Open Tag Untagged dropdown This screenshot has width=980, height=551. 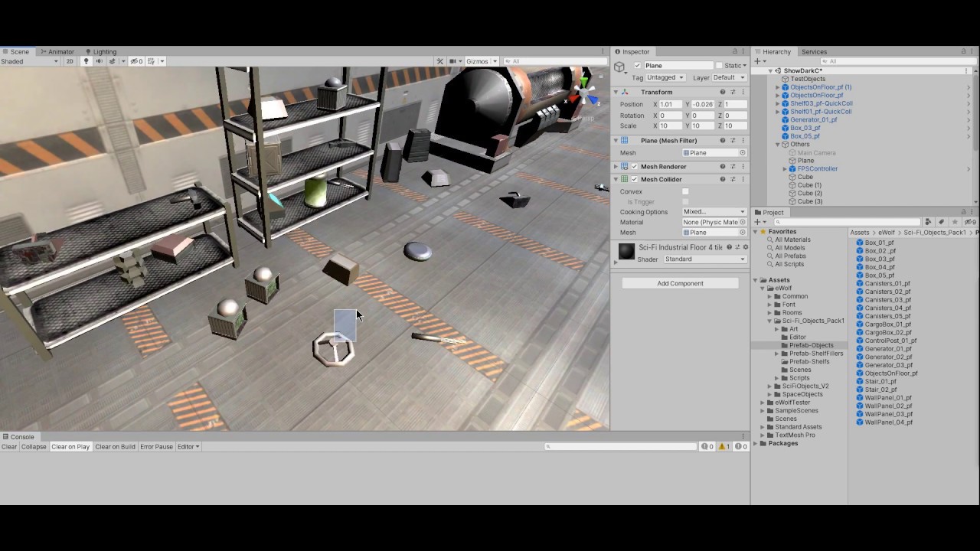point(665,77)
